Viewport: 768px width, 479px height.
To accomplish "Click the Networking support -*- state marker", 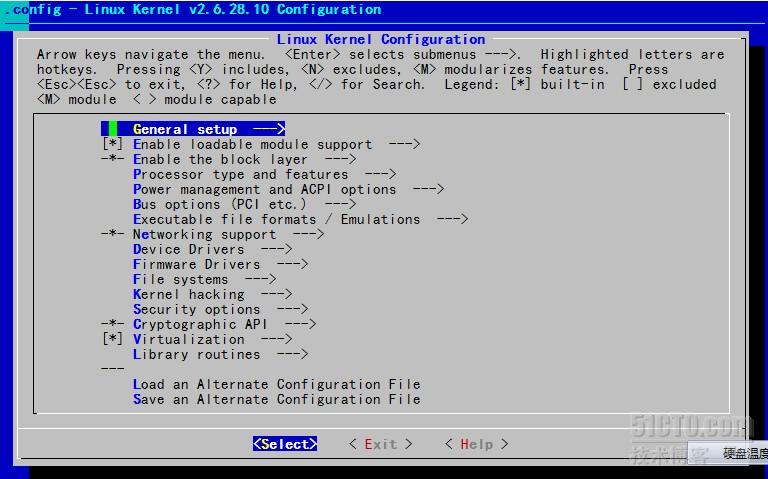I will tap(112, 234).
